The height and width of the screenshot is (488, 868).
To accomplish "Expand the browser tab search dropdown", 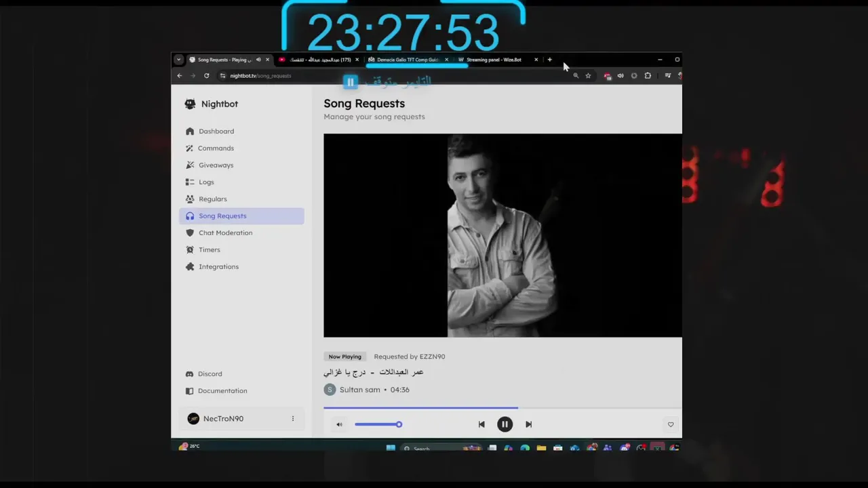I will 178,60.
